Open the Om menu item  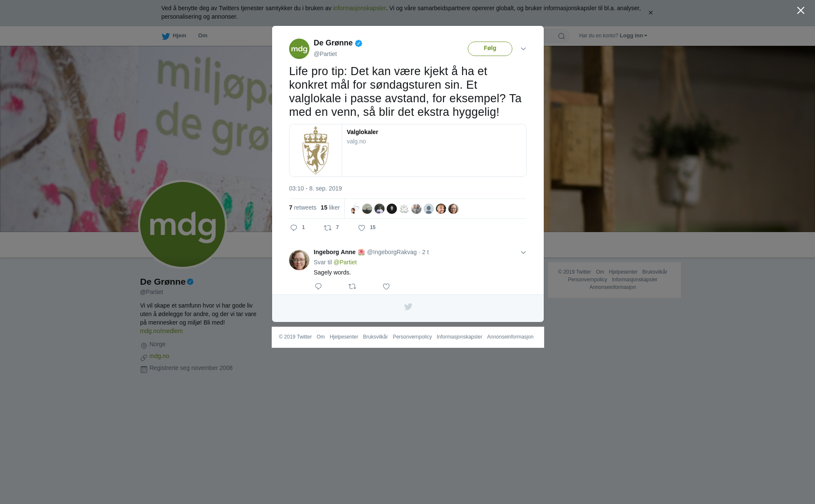(x=203, y=36)
